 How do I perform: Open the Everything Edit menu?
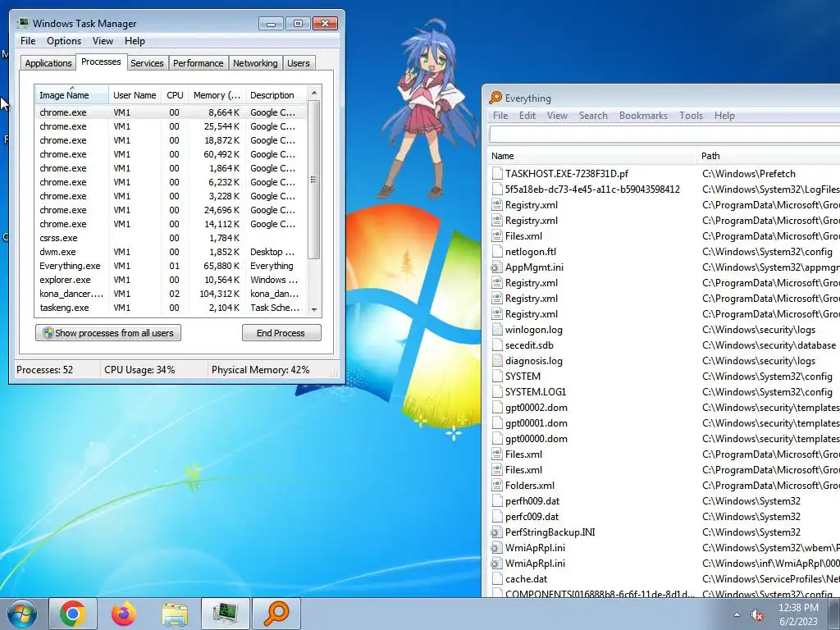click(527, 115)
